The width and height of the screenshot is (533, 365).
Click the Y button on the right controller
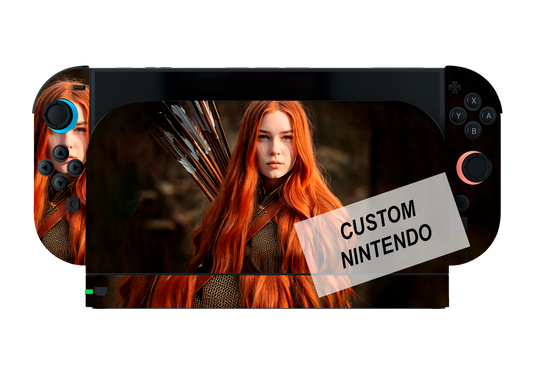(458, 116)
